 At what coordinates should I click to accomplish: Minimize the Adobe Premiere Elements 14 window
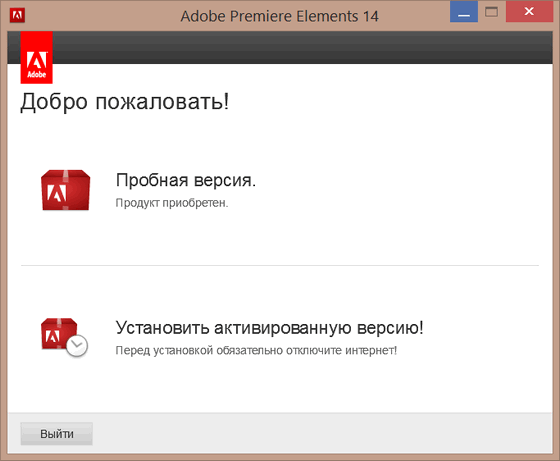pyautogui.click(x=464, y=12)
